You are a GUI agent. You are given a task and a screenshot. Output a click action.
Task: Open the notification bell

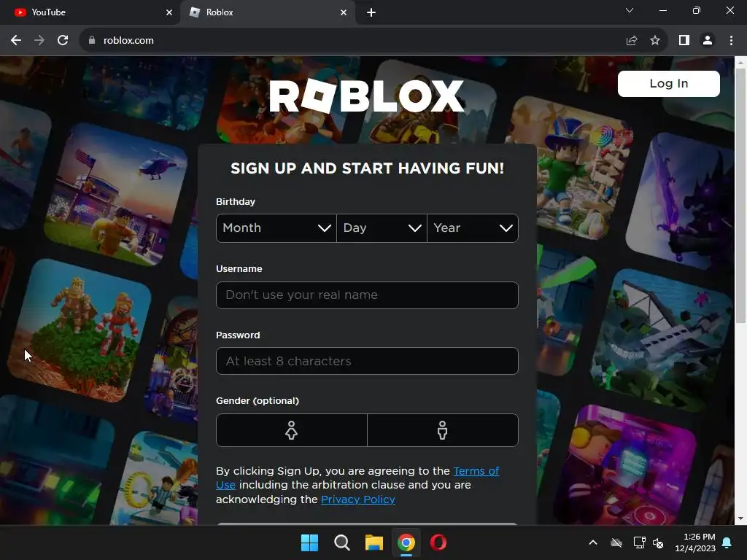click(x=727, y=542)
